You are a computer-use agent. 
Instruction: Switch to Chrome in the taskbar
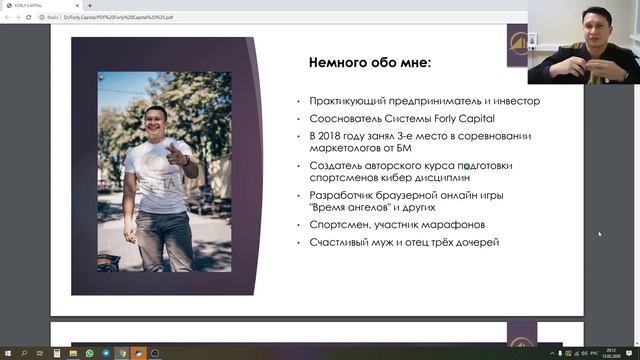click(122, 353)
